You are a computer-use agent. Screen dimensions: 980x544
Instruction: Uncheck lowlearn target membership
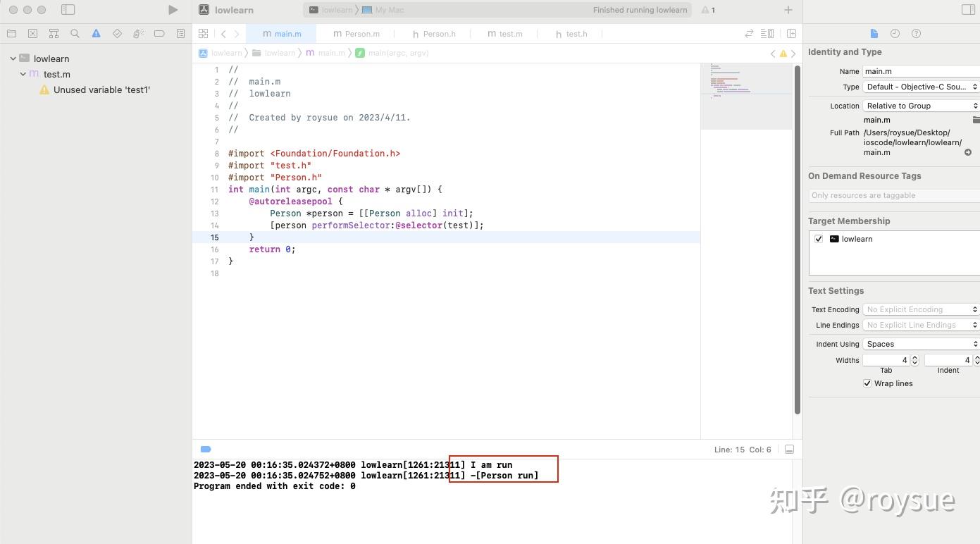click(818, 238)
